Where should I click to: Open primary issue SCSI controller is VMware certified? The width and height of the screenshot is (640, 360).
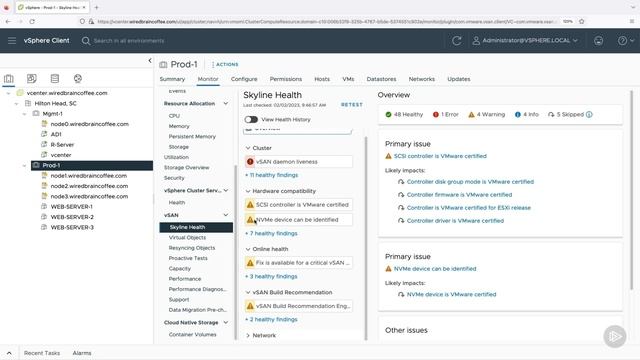pyautogui.click(x=440, y=156)
